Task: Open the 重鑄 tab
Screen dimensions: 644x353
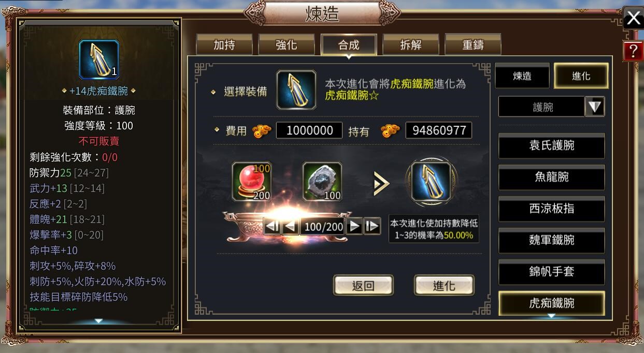Action: 473,45
